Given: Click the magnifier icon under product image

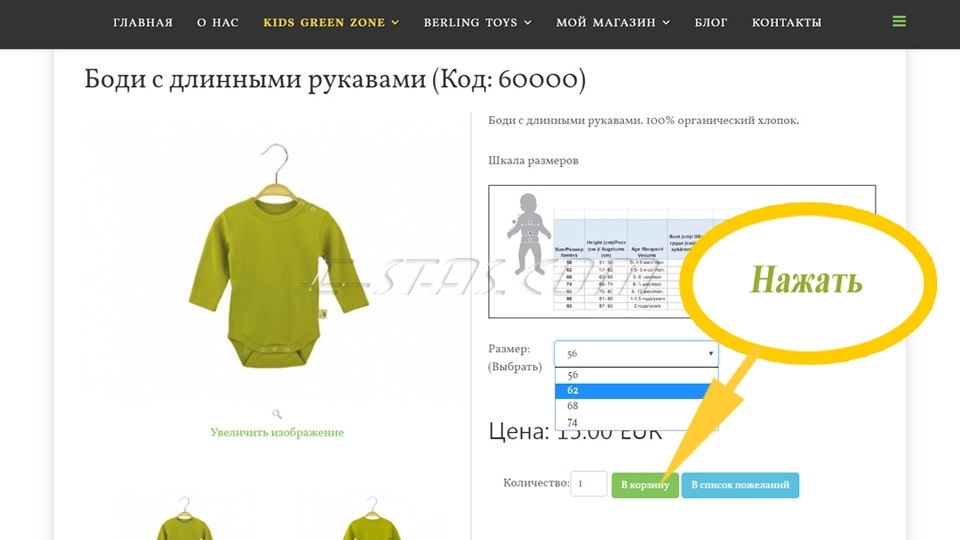Looking at the screenshot, I should (277, 414).
